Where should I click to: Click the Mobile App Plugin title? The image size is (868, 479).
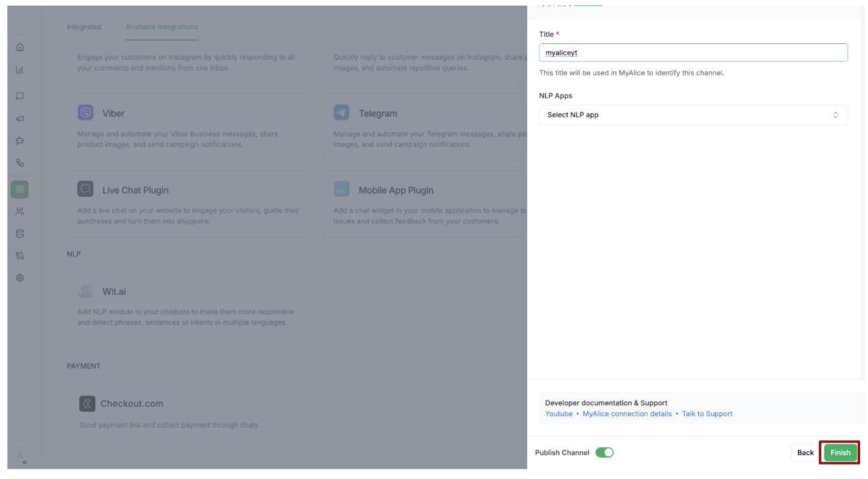point(396,190)
